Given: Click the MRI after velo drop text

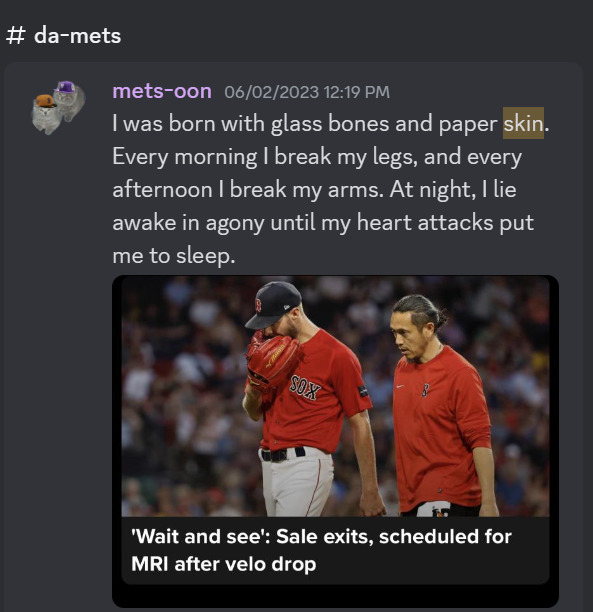Looking at the screenshot, I should 224,564.
